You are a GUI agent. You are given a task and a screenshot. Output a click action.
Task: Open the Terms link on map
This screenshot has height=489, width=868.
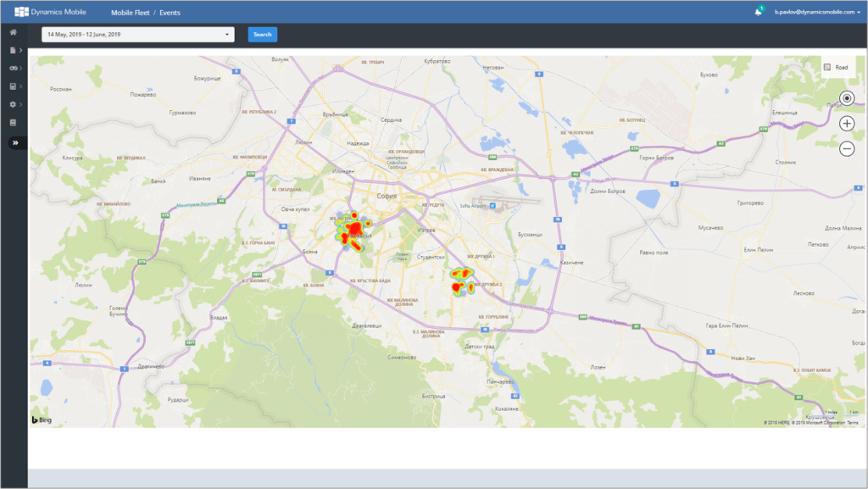[x=853, y=423]
